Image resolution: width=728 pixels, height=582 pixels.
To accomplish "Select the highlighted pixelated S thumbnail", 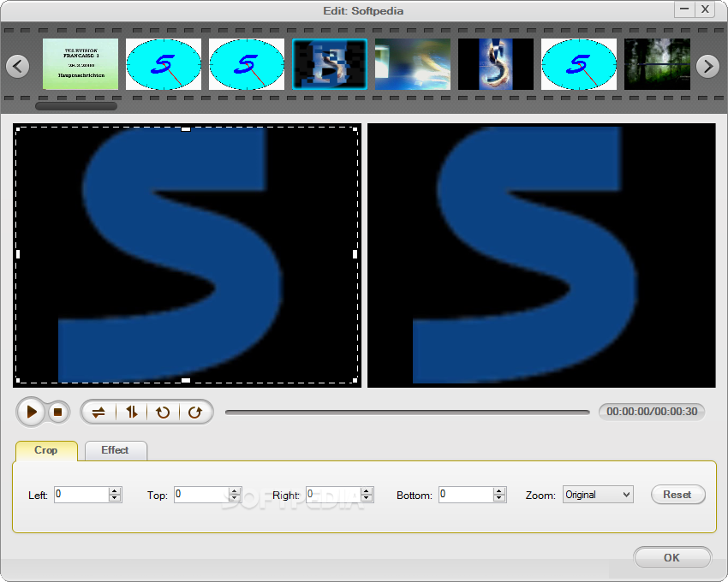I will pos(330,64).
